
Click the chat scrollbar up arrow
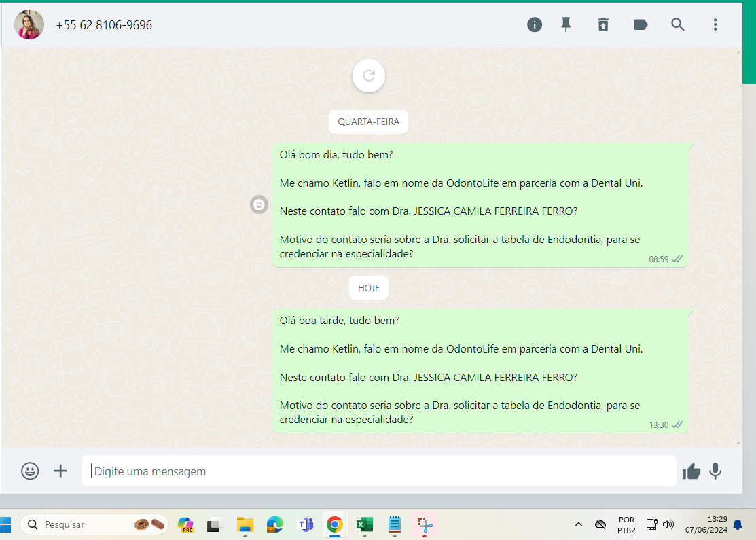738,51
